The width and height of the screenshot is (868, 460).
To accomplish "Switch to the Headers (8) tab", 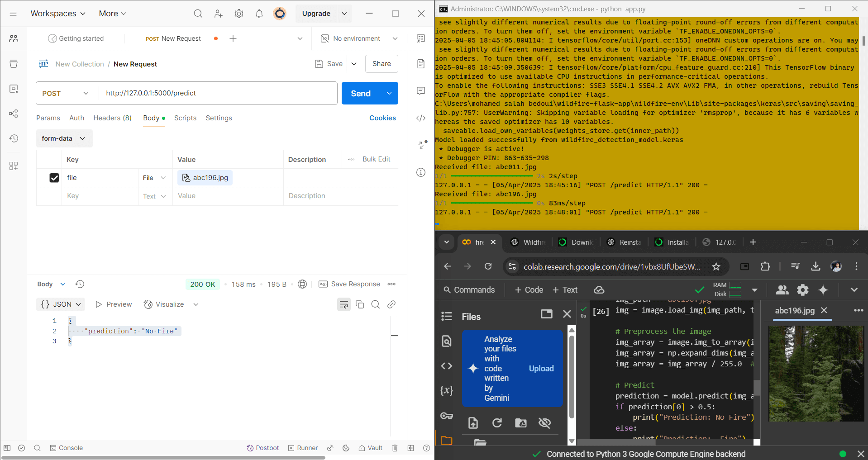I will tap(112, 118).
